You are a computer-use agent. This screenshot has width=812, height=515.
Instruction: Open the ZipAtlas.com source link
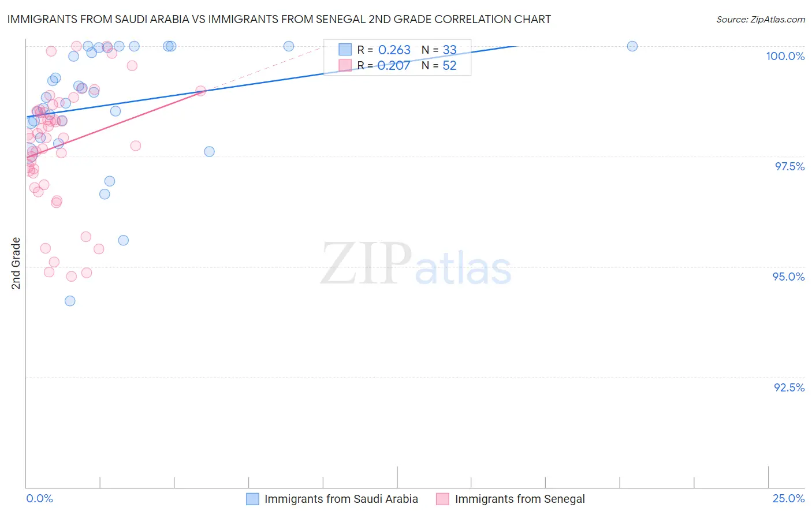[761, 19]
